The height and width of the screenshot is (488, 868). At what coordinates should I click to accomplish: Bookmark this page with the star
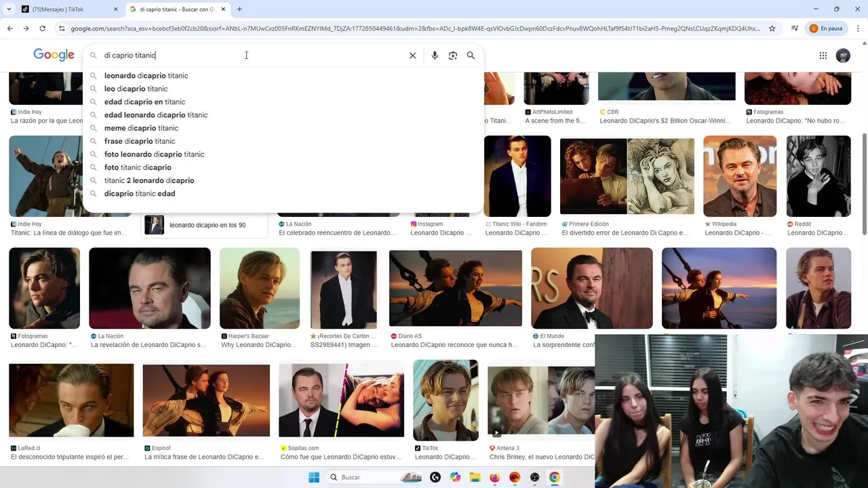click(772, 28)
